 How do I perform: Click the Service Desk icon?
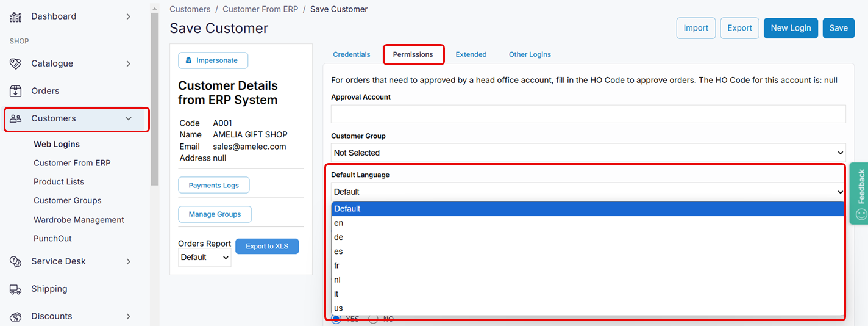click(16, 261)
